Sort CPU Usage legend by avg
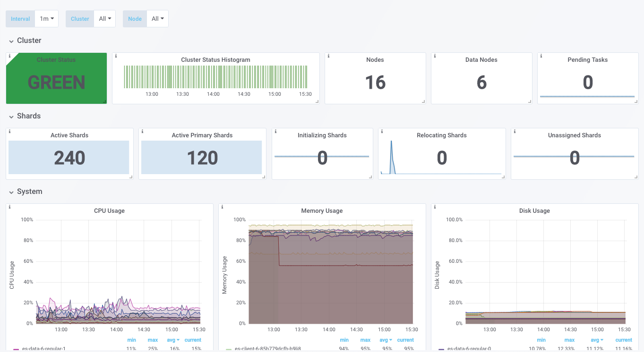 pos(172,340)
